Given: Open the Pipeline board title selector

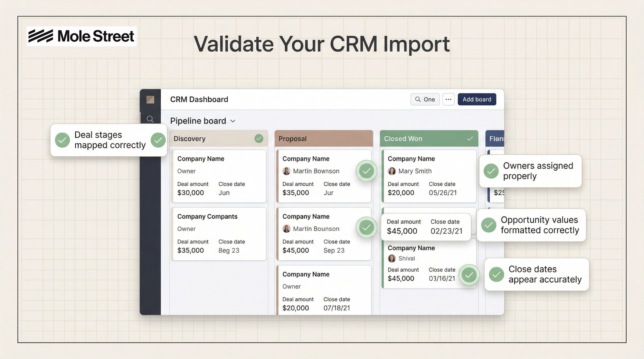Looking at the screenshot, I should coord(198,121).
